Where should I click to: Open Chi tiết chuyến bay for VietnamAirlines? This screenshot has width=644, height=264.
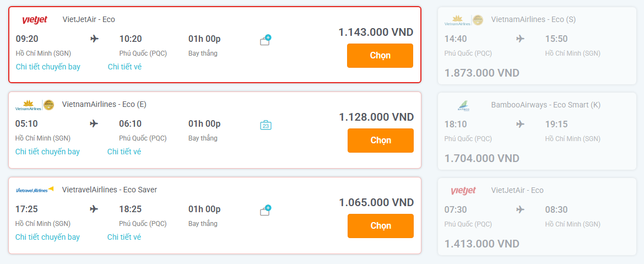(47, 152)
